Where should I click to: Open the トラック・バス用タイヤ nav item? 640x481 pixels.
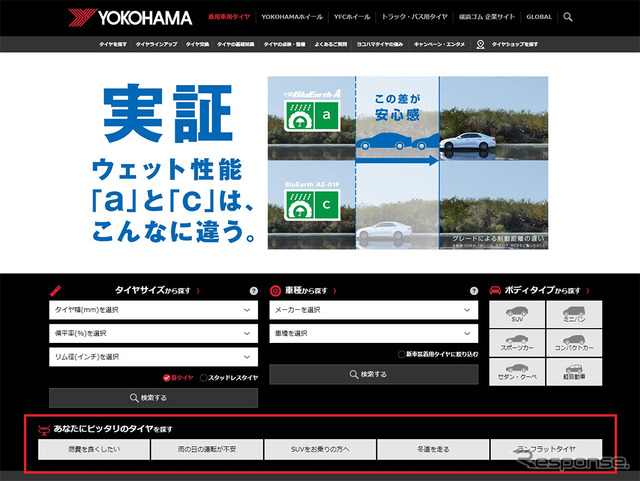[x=414, y=17]
